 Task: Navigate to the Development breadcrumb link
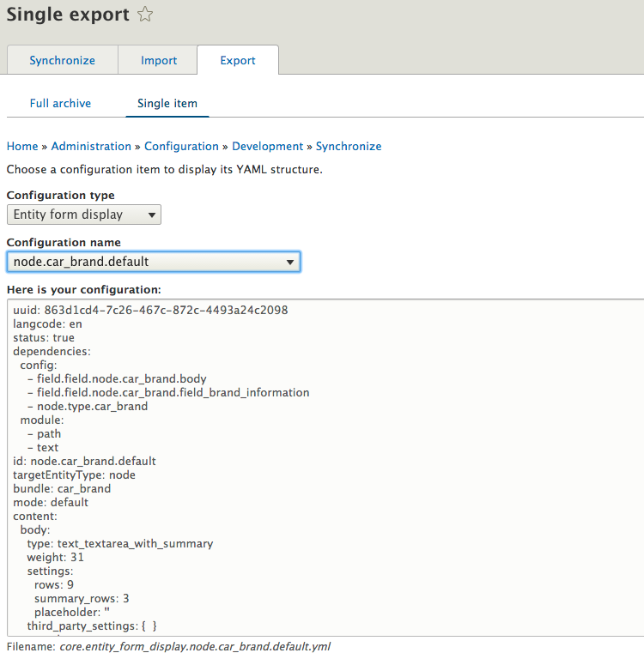[267, 146]
